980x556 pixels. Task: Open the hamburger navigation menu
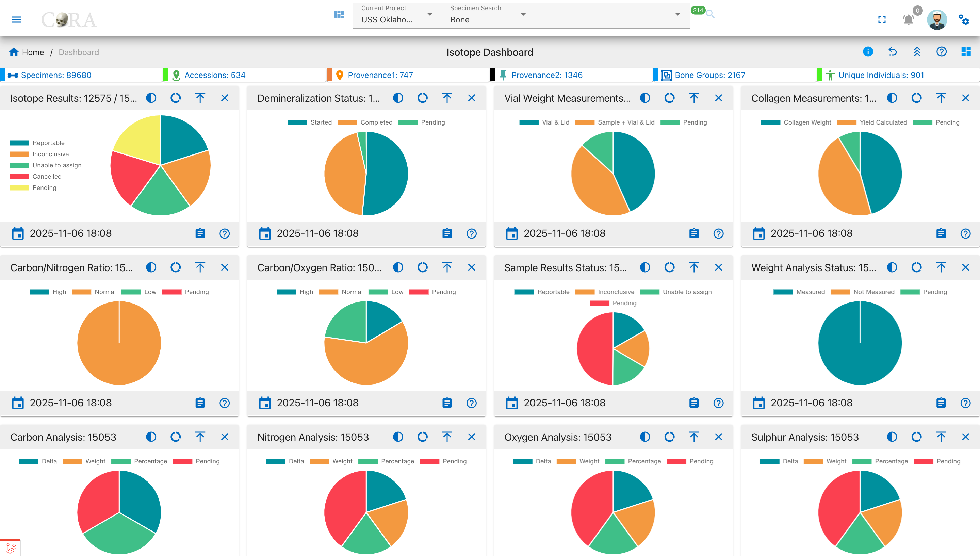(x=16, y=19)
